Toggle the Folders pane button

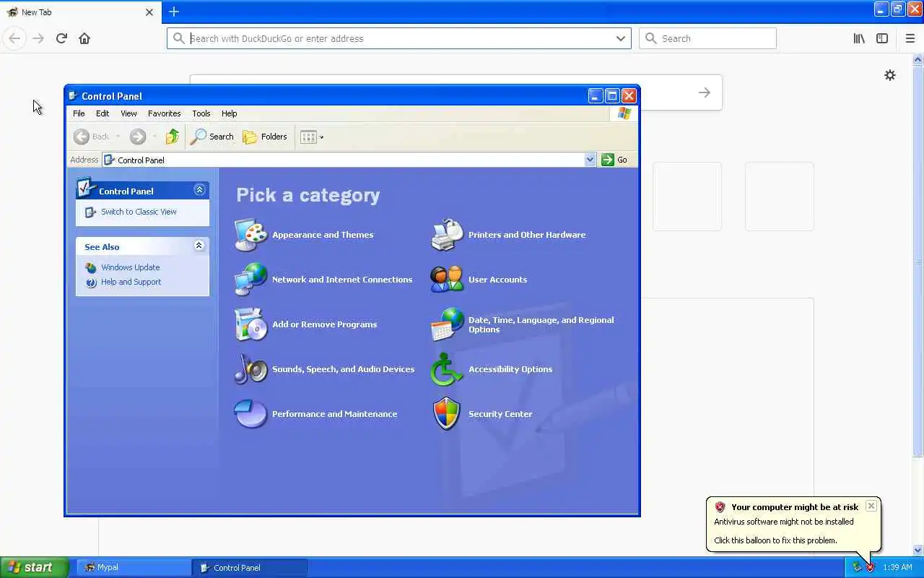(x=265, y=137)
